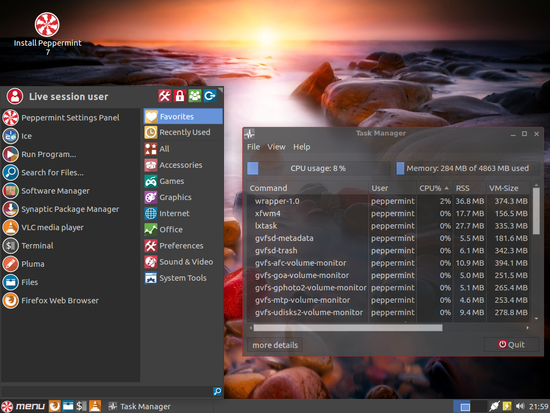Switch to the first workspace in the pager

click(x=462, y=406)
